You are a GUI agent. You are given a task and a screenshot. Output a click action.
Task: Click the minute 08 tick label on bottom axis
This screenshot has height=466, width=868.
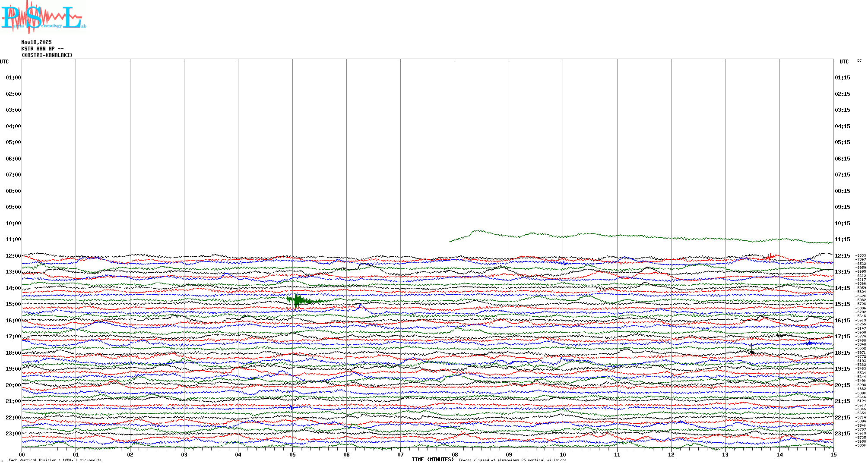click(x=455, y=455)
